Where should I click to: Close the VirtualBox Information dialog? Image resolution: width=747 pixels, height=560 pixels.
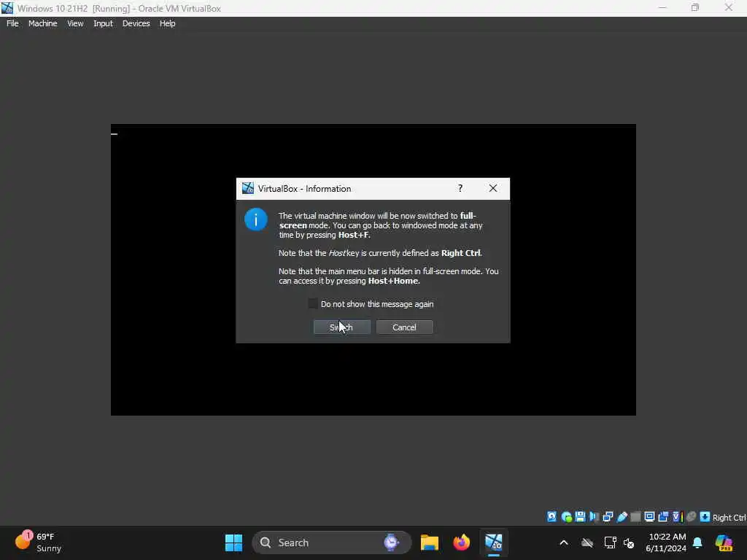493,188
